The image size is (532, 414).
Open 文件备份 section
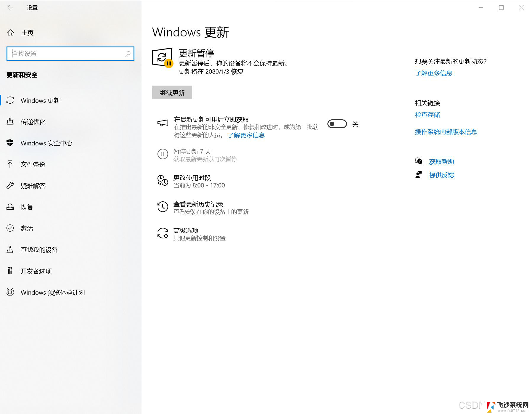pos(71,164)
